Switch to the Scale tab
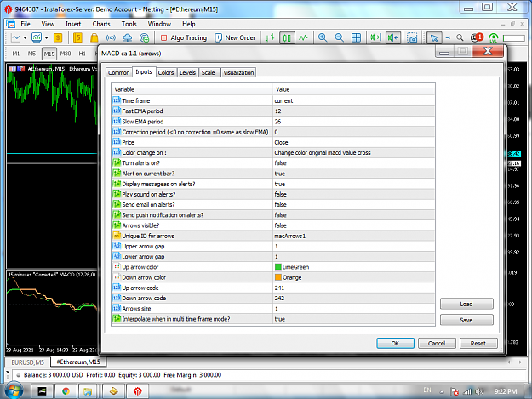 click(x=208, y=72)
